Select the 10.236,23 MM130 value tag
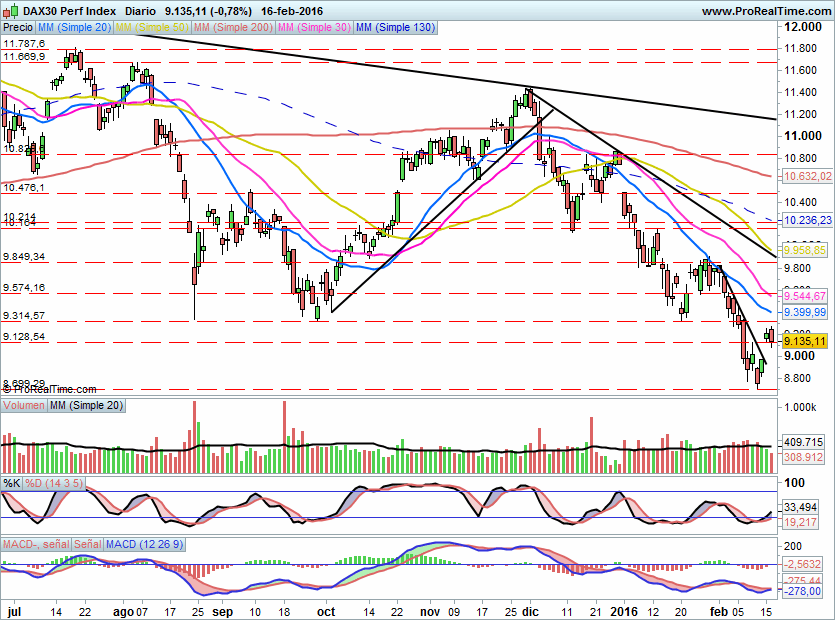The height and width of the screenshot is (620, 835). (807, 220)
